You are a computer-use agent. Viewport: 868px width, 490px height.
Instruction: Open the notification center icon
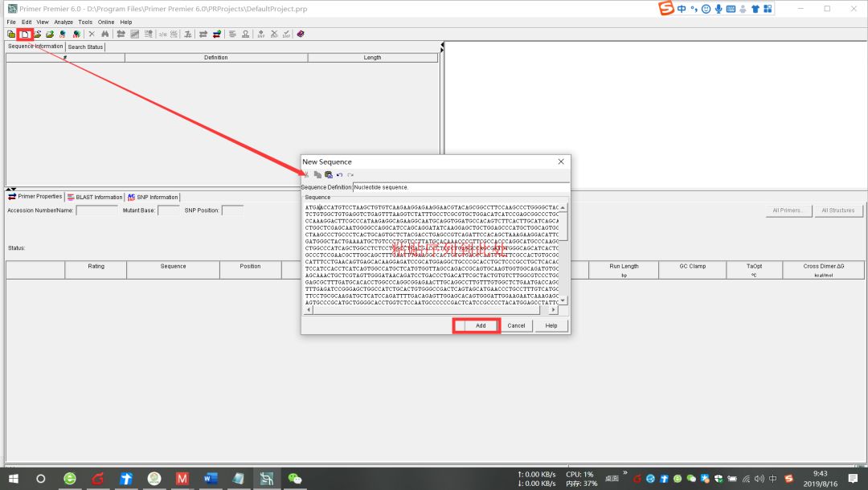[853, 479]
